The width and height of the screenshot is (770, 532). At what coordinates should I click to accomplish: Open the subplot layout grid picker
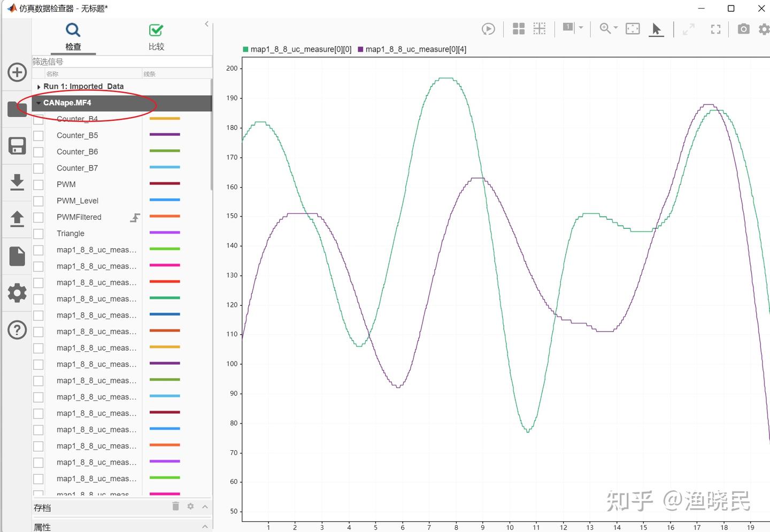pos(518,29)
